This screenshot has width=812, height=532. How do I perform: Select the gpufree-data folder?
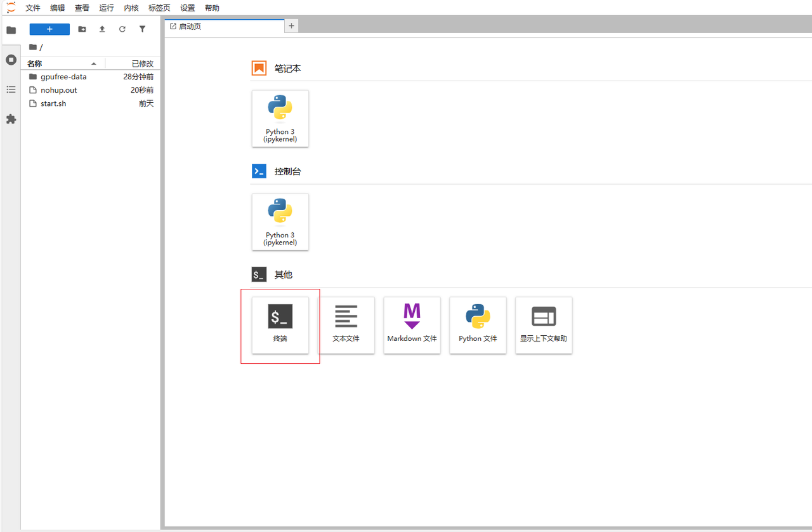(x=91, y=77)
